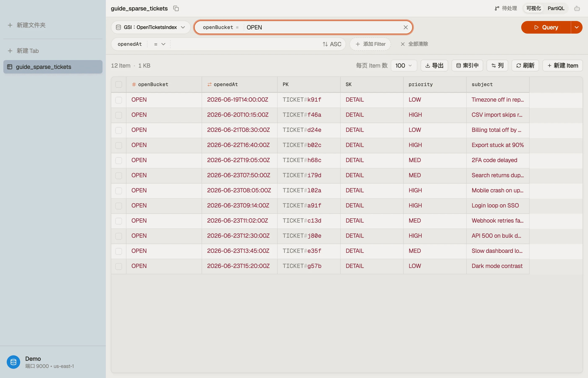
Task: Open the robot assistant icon at top right
Action: (577, 8)
